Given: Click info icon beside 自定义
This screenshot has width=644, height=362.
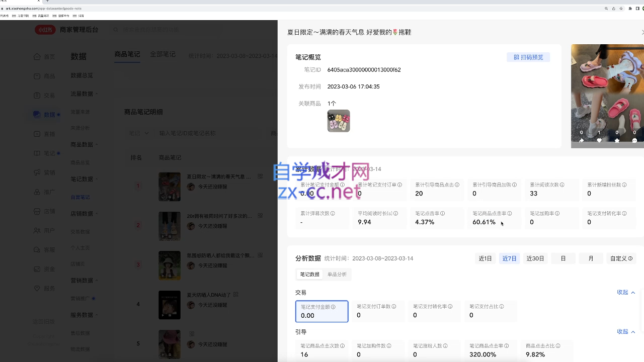Looking at the screenshot, I should pos(630,258).
